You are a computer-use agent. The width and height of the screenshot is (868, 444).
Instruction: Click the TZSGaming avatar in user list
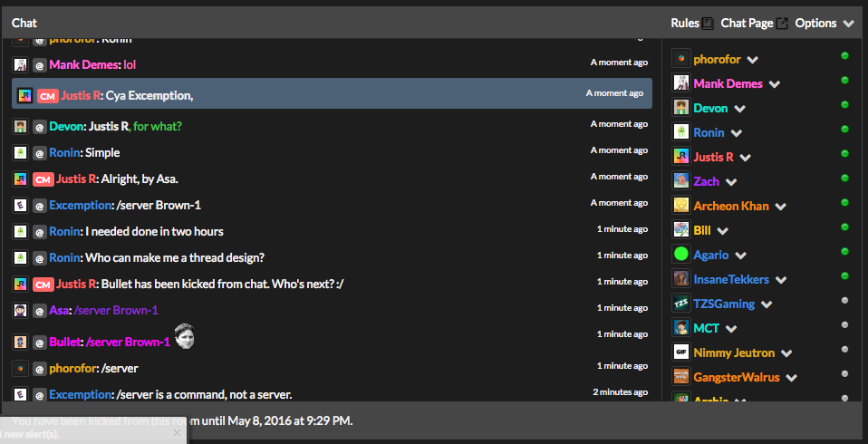(680, 304)
